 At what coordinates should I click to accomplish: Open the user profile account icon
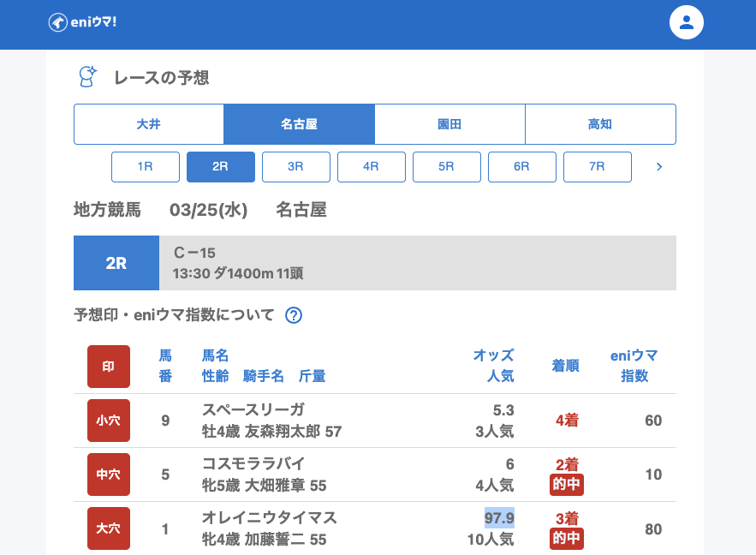click(x=686, y=22)
